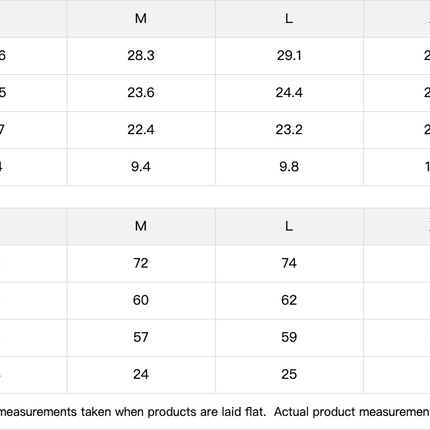The width and height of the screenshot is (430, 430).
Task: Select the M column header in top table
Action: (x=141, y=19)
